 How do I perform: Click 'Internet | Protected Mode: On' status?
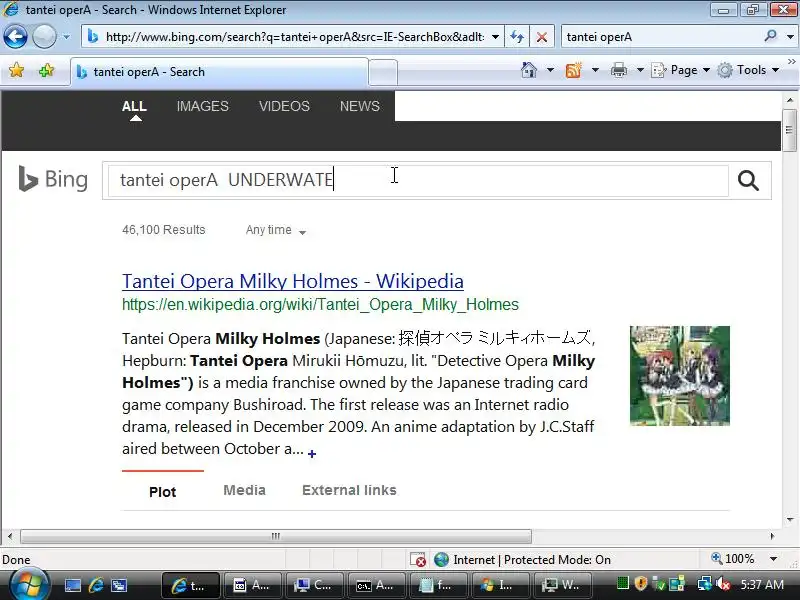click(x=522, y=560)
